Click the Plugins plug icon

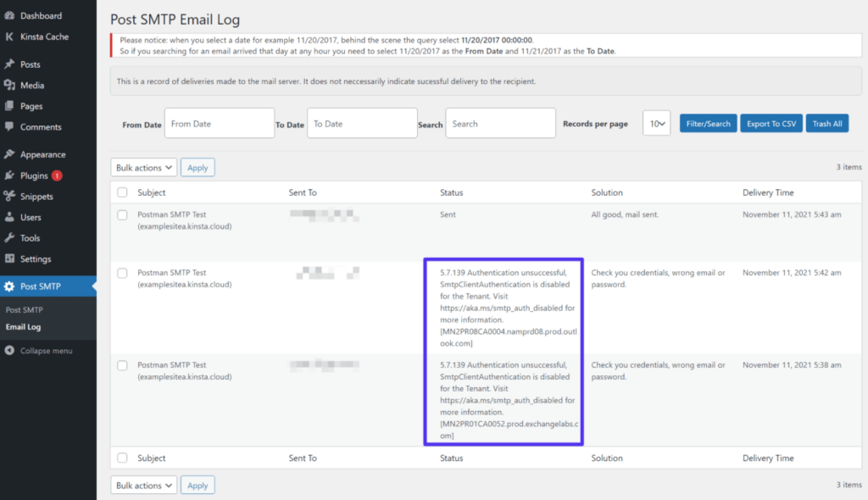[x=9, y=176]
